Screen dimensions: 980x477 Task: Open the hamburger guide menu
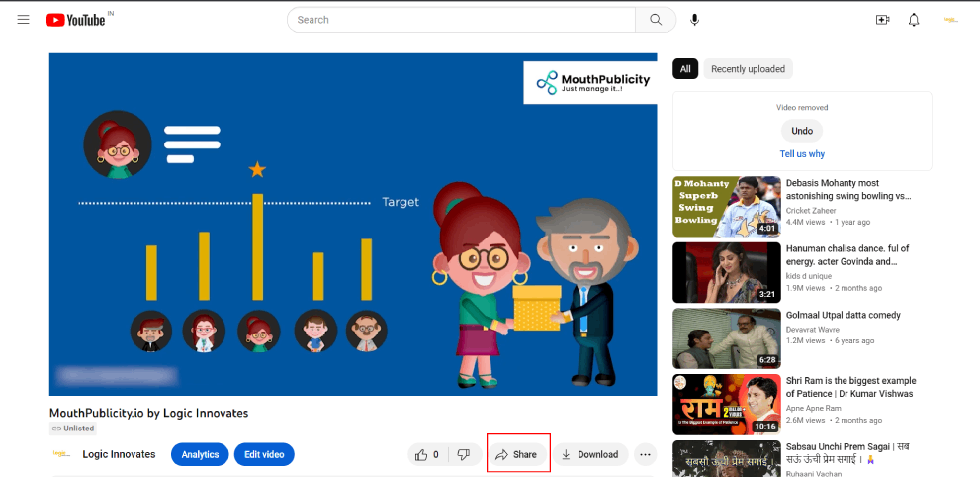click(x=23, y=20)
